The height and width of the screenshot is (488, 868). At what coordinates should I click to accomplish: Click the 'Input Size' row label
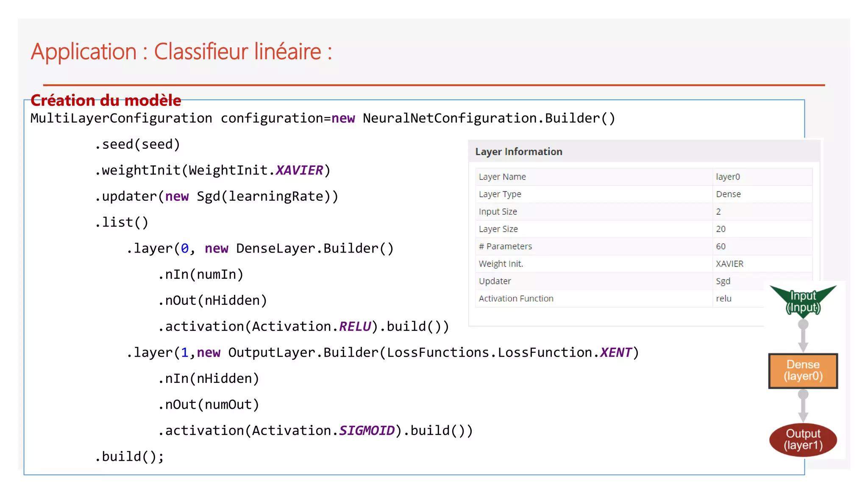pos(498,211)
